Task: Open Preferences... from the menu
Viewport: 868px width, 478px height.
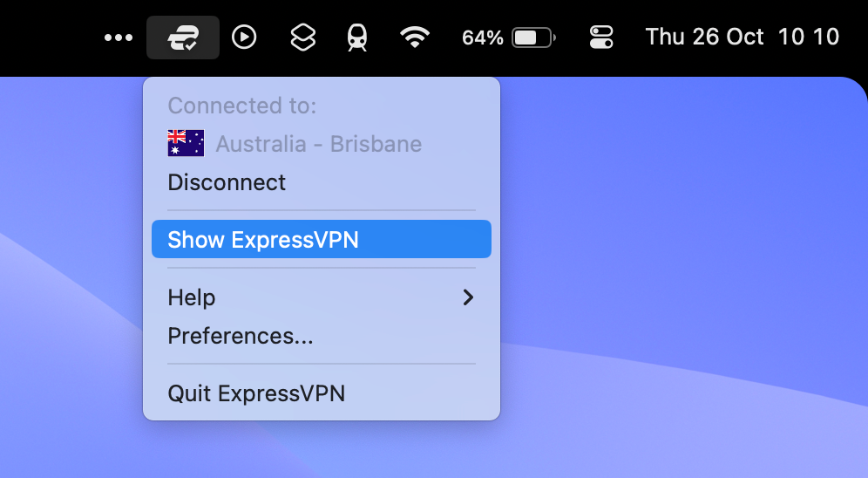Action: point(240,336)
